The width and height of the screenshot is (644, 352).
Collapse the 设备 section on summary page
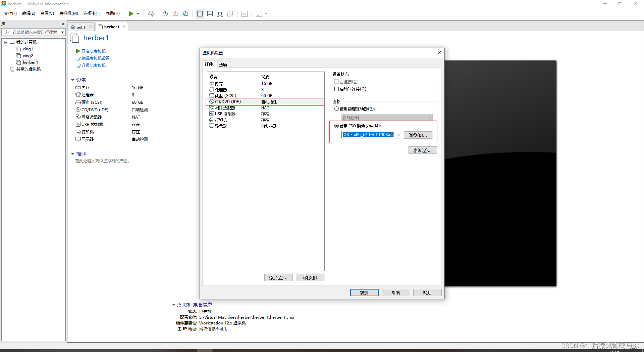point(73,80)
